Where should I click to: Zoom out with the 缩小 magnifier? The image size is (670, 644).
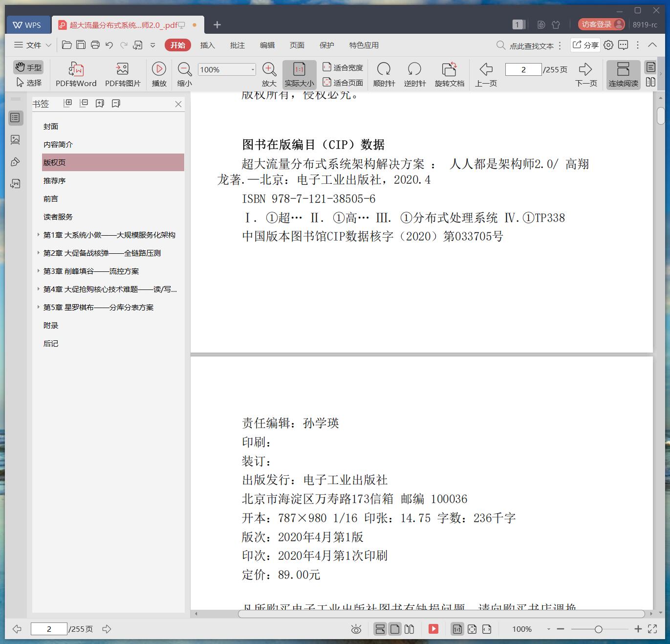(184, 75)
